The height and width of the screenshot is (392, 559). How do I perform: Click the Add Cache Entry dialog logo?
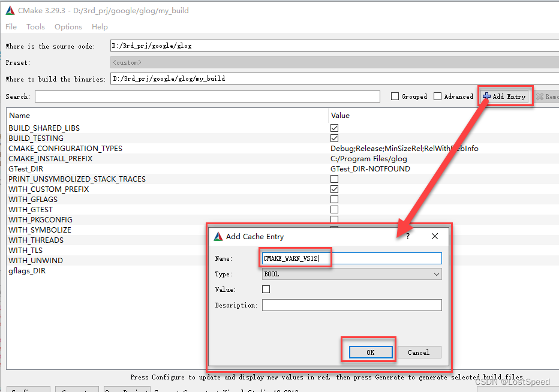pos(218,236)
